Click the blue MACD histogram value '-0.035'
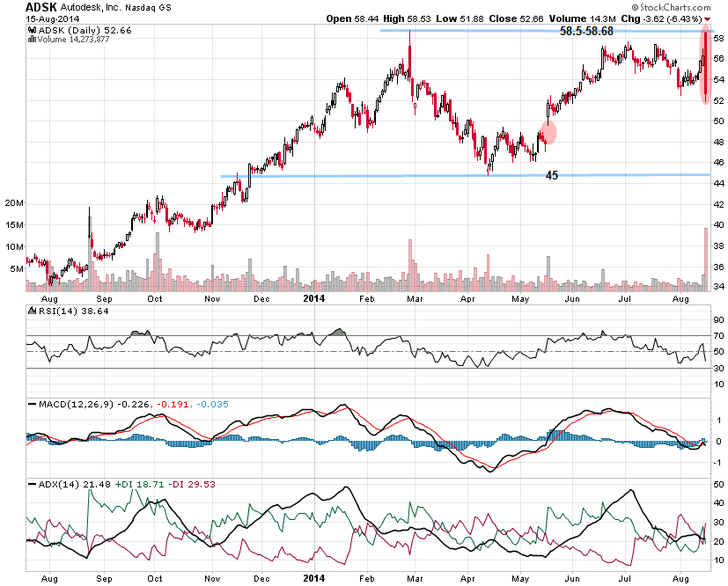728x586 pixels. pyautogui.click(x=212, y=404)
